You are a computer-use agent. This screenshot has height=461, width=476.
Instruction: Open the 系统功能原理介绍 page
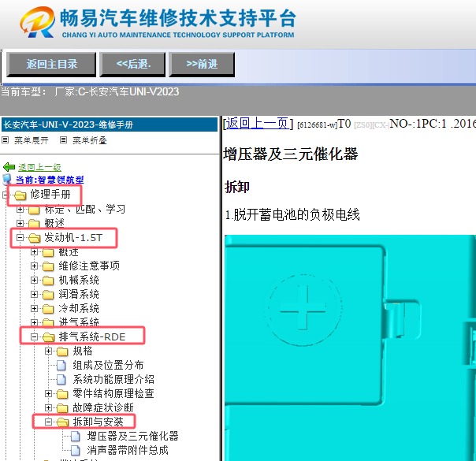tap(113, 379)
